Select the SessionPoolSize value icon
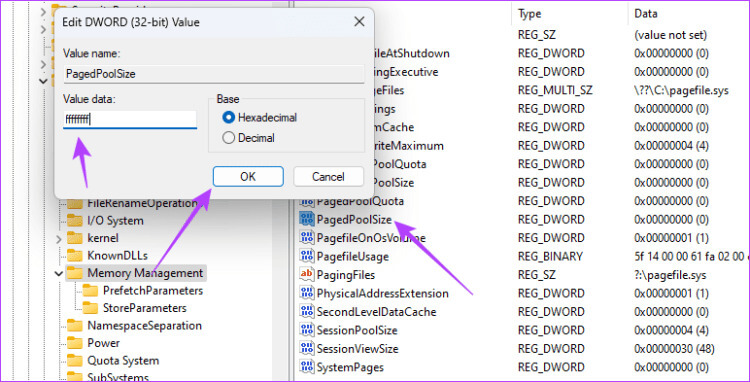This screenshot has height=382, width=750. tap(306, 330)
